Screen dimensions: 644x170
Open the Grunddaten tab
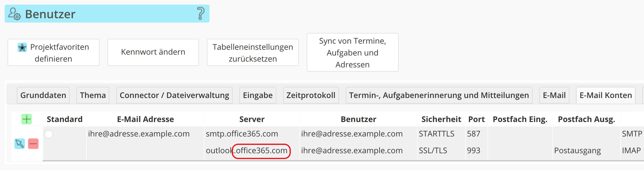point(43,95)
